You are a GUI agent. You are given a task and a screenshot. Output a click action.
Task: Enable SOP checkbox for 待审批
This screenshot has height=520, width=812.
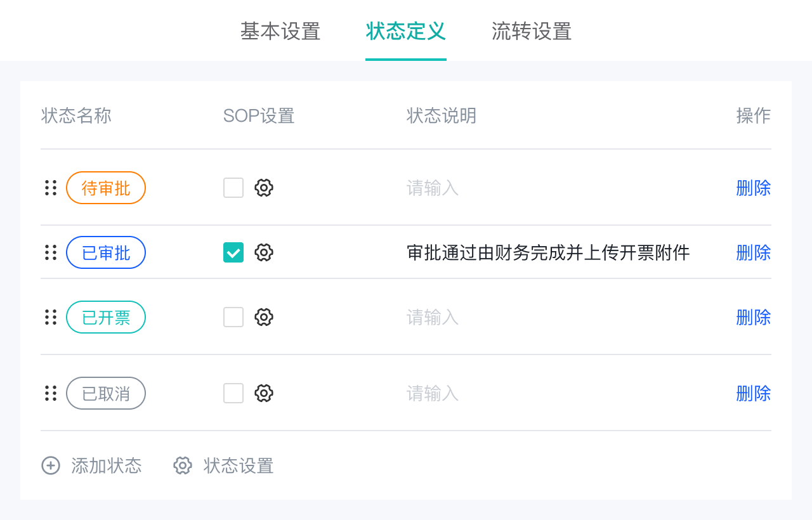pyautogui.click(x=233, y=188)
